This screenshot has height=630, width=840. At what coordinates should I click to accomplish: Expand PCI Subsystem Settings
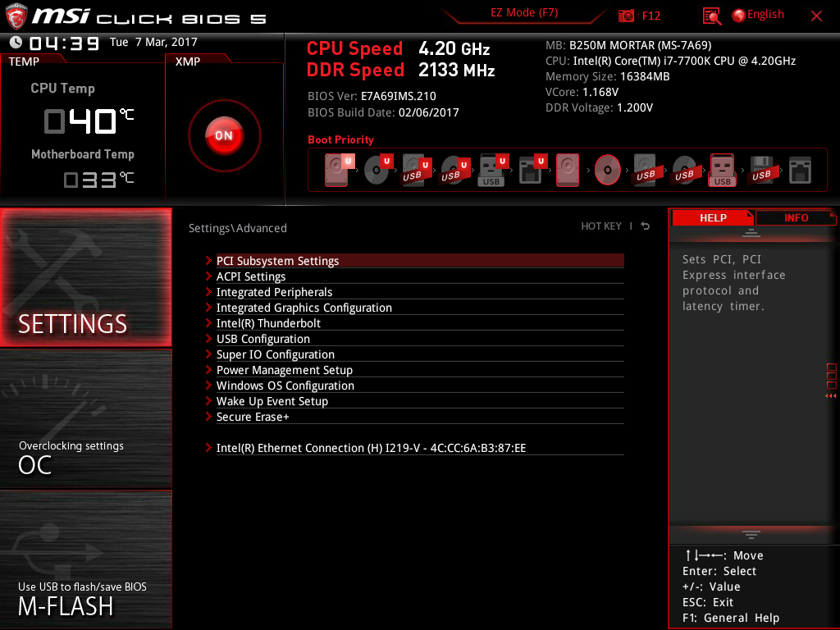pos(277,261)
